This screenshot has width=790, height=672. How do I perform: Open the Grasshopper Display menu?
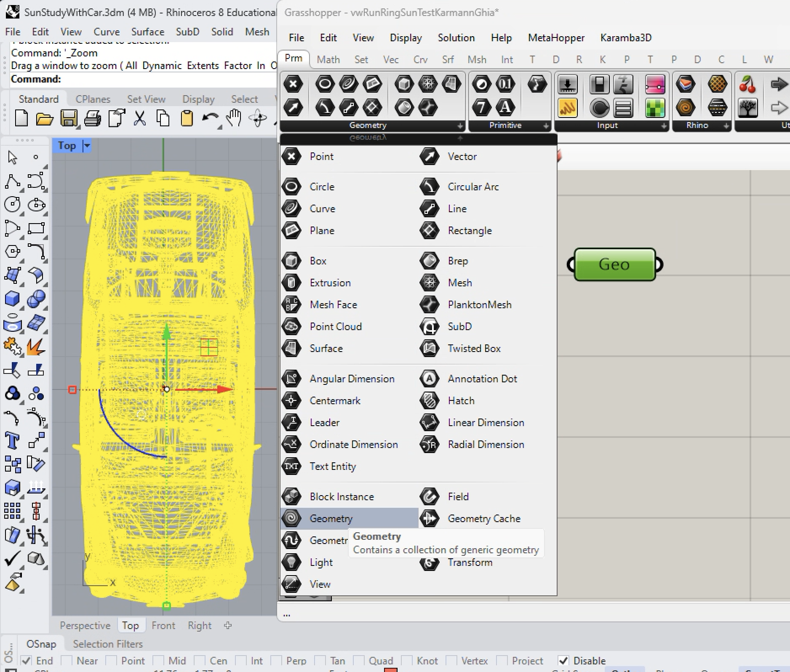(x=406, y=38)
